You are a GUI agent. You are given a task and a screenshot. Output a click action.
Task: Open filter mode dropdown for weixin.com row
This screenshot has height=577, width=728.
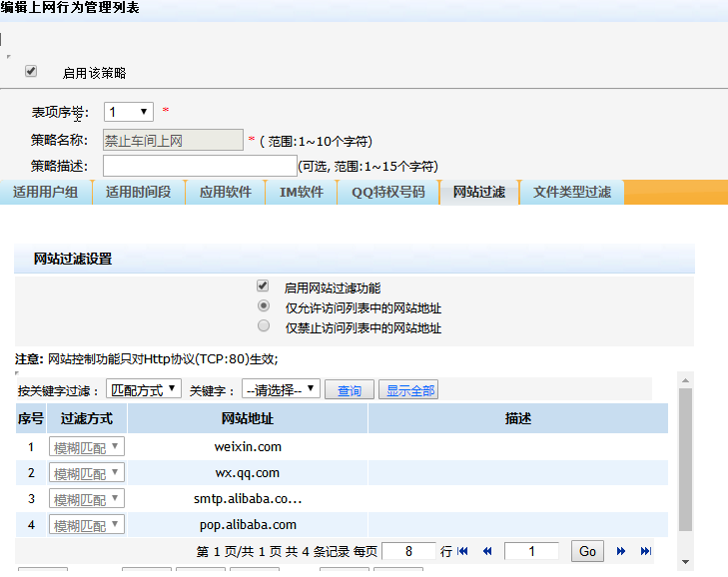86,446
